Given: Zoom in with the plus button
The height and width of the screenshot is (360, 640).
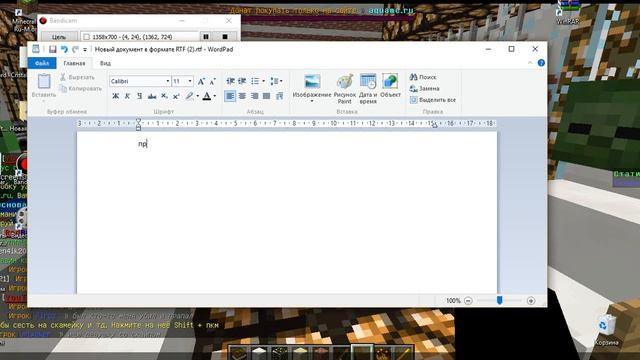Looking at the screenshot, I should (x=531, y=301).
